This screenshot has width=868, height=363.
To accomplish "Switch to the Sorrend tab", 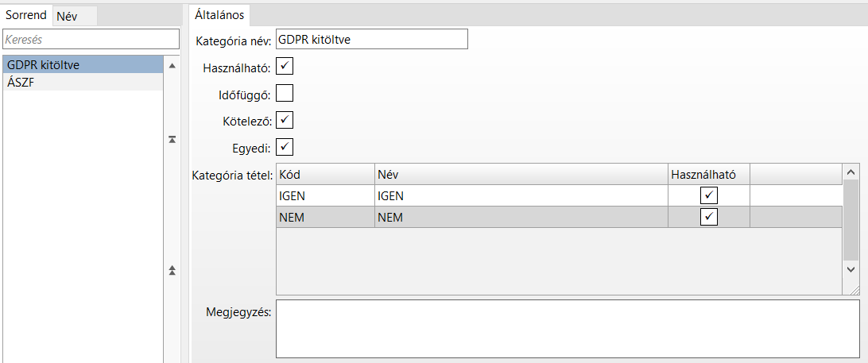I will (27, 15).
